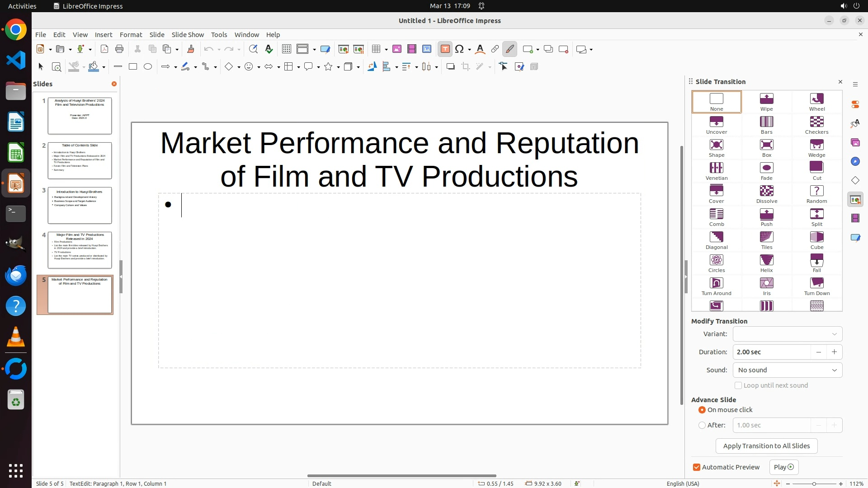
Task: Open the Format menu
Action: point(131,35)
